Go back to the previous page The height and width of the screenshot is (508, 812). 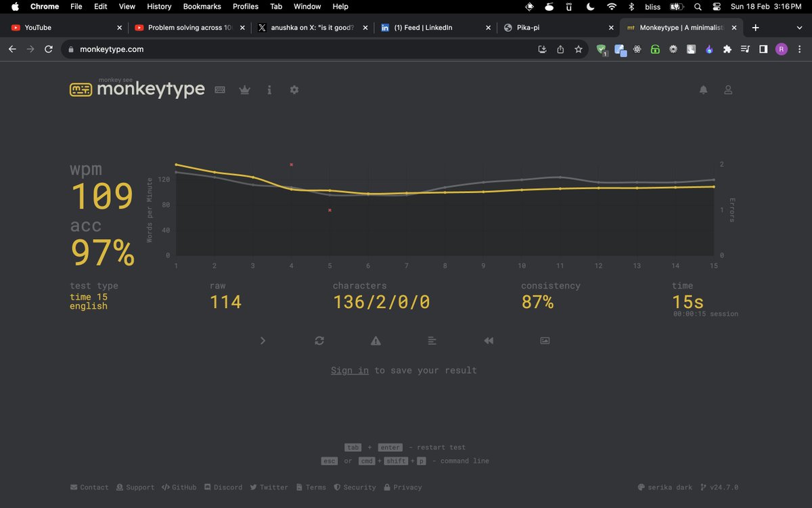[12, 49]
